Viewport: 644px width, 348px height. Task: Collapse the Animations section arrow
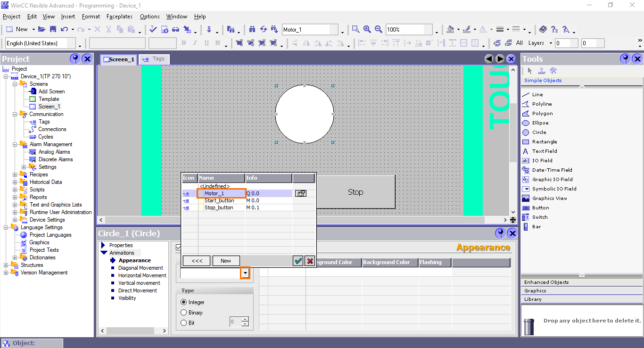[x=104, y=253]
